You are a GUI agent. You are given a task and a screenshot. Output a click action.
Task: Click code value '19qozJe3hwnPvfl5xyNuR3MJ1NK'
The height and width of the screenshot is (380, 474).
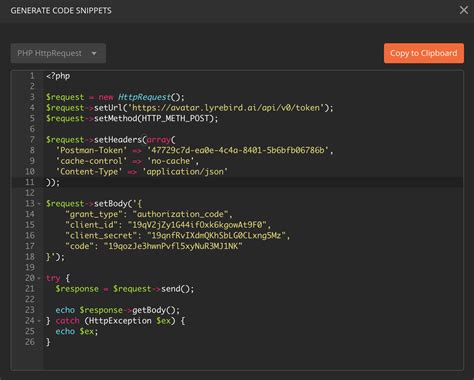pyautogui.click(x=173, y=246)
